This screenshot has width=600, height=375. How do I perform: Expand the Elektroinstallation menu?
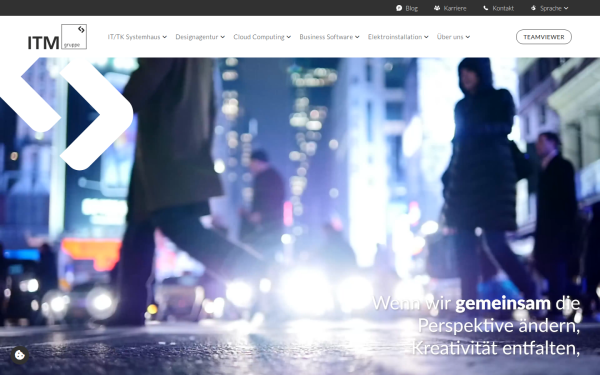tap(398, 37)
